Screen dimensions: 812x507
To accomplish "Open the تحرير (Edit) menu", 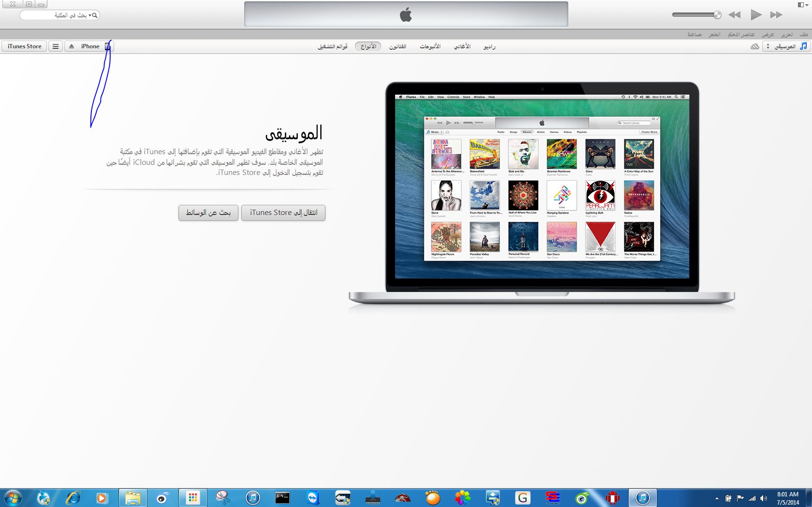I will [787, 34].
